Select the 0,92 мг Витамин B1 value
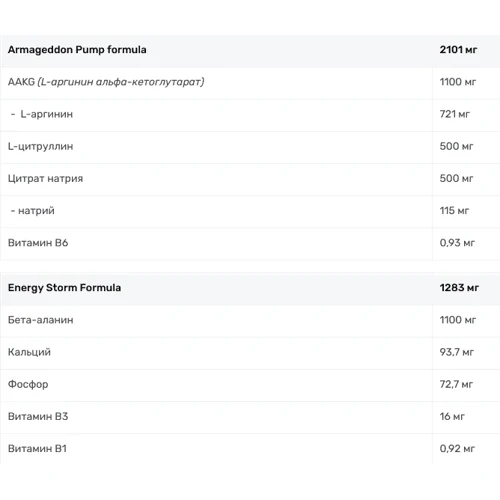Image resolution: width=500 pixels, height=500 pixels. pos(457,449)
